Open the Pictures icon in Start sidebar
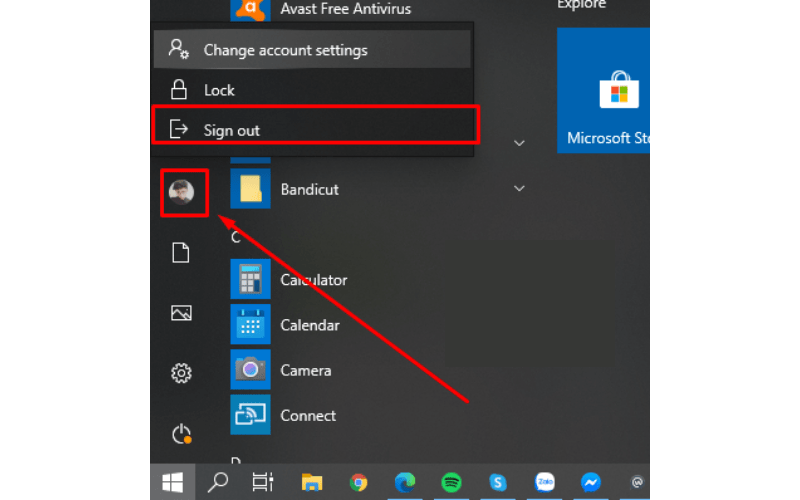The height and width of the screenshot is (500, 800). pyautogui.click(x=181, y=313)
